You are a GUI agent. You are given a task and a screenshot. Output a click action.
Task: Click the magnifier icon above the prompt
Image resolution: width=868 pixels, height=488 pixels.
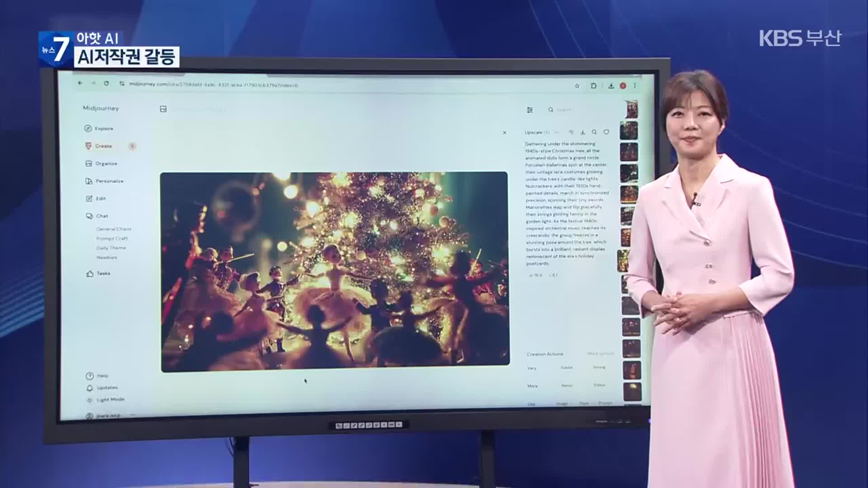click(x=594, y=132)
